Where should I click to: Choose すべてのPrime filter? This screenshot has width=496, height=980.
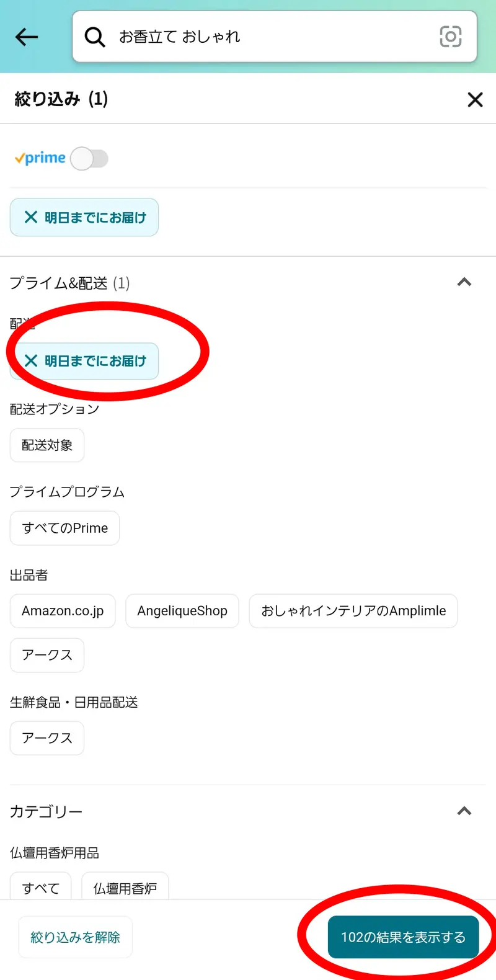pyautogui.click(x=64, y=528)
